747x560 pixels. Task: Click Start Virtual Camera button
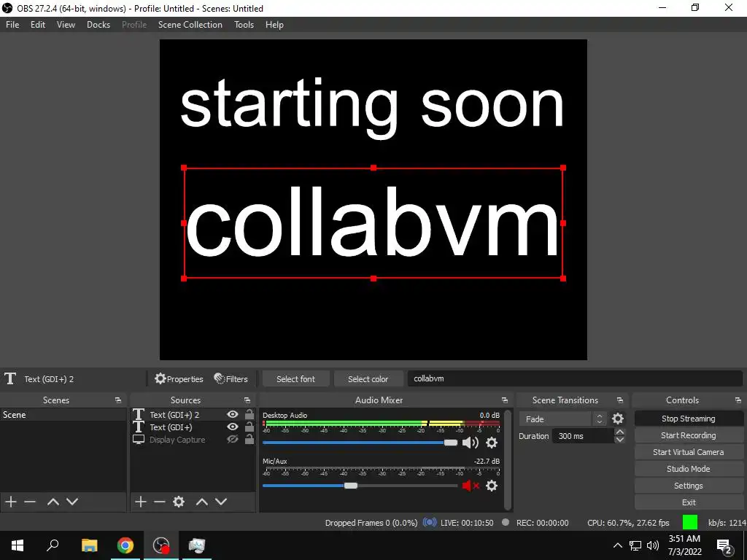[689, 452]
